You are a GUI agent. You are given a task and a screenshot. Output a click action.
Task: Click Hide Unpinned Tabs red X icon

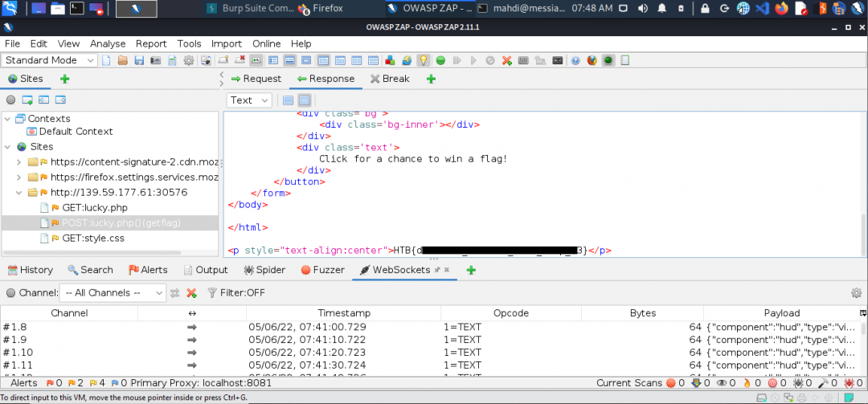coord(240,60)
